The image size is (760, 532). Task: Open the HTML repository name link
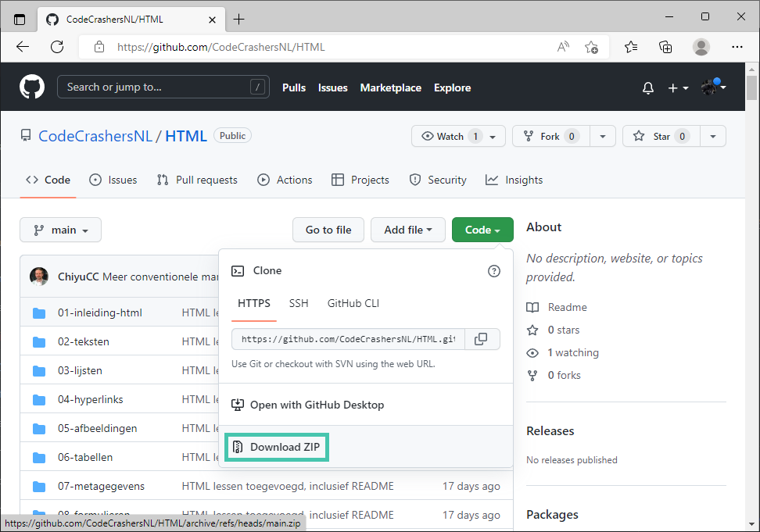click(x=186, y=136)
